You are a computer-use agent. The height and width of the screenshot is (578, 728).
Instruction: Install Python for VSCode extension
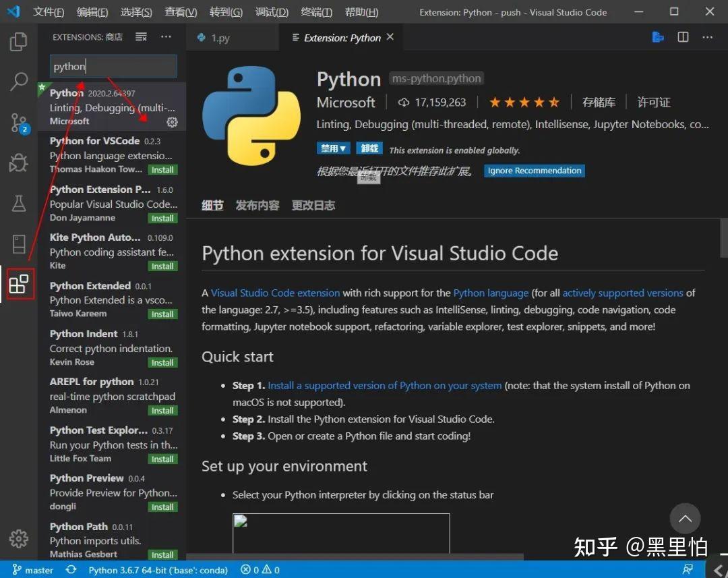(x=162, y=169)
